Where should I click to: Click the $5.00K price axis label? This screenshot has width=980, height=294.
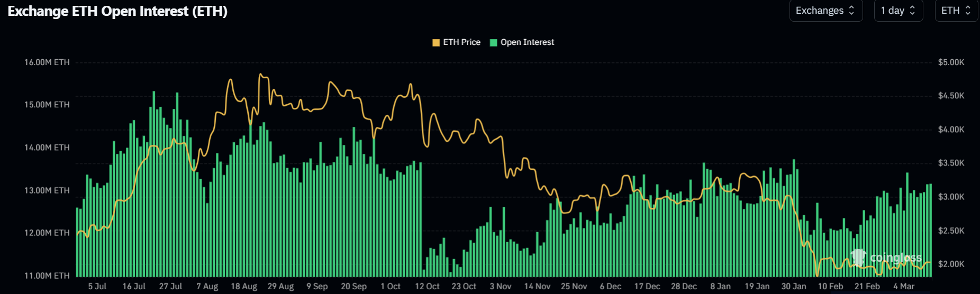point(951,62)
